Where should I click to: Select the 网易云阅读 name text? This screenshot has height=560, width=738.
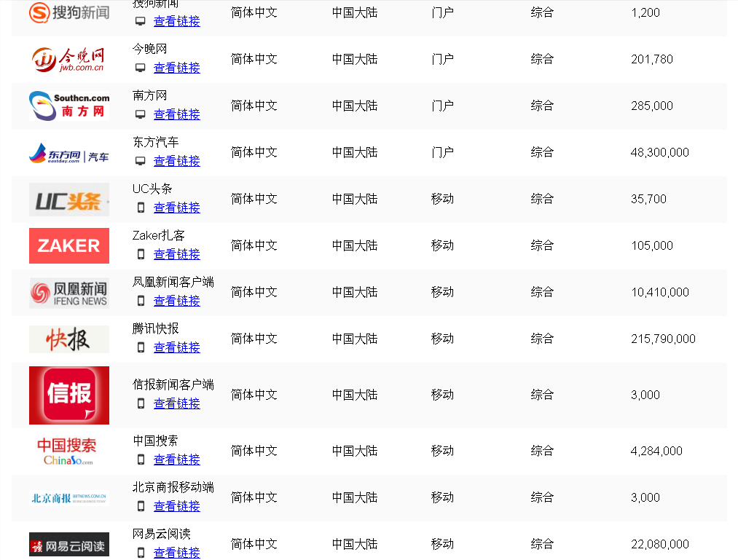(162, 534)
